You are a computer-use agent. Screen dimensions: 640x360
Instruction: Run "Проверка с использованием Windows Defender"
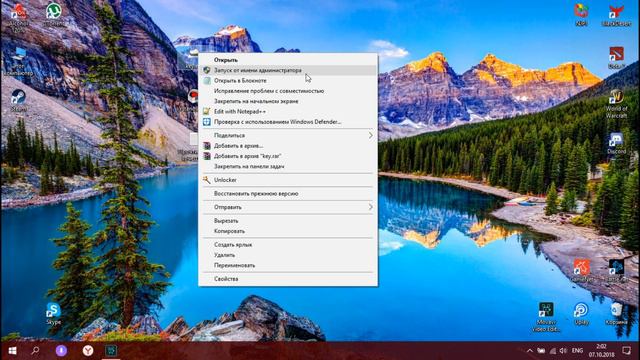click(x=288, y=122)
